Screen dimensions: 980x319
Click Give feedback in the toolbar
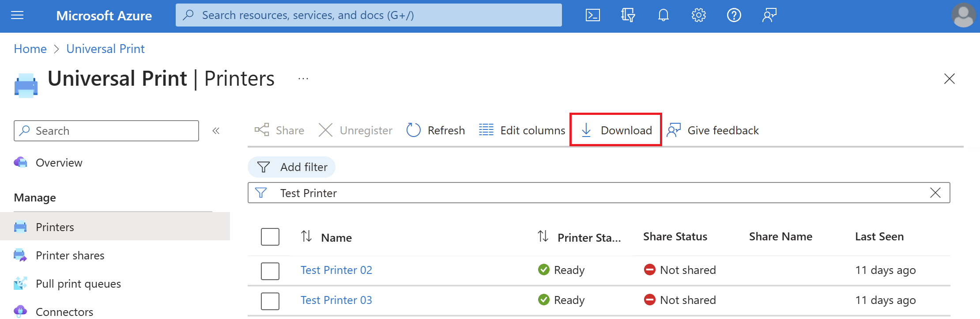pyautogui.click(x=712, y=130)
